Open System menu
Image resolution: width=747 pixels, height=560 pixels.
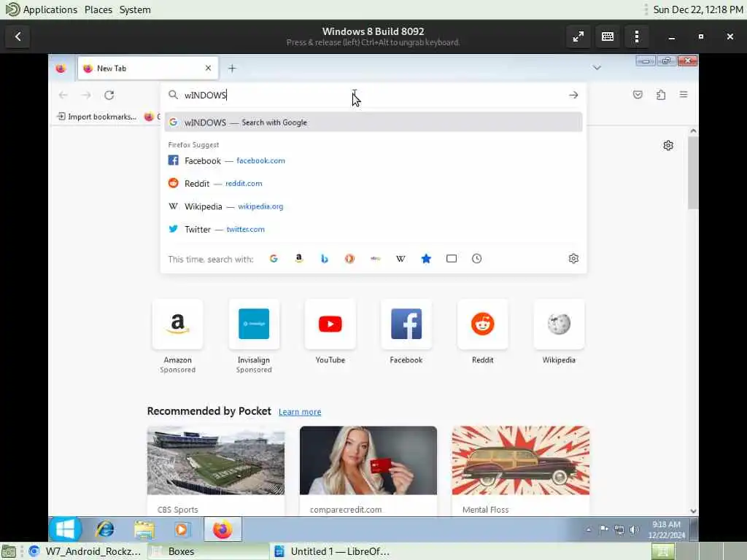pyautogui.click(x=135, y=9)
